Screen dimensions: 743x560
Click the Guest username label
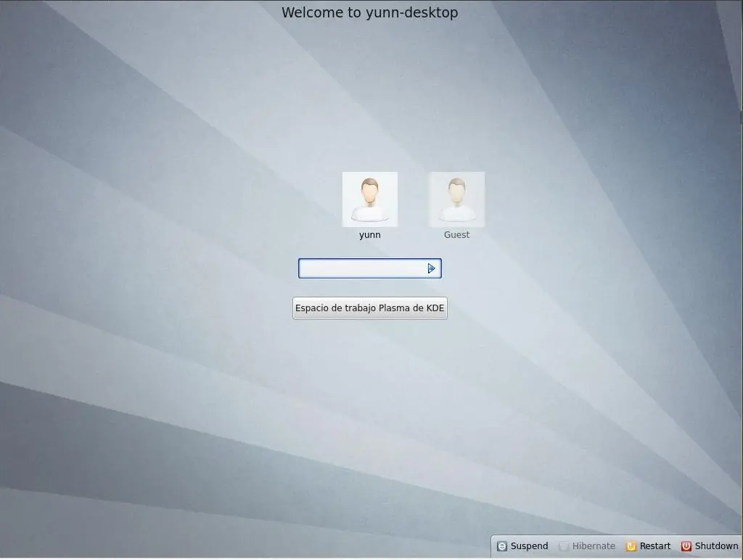(x=456, y=234)
